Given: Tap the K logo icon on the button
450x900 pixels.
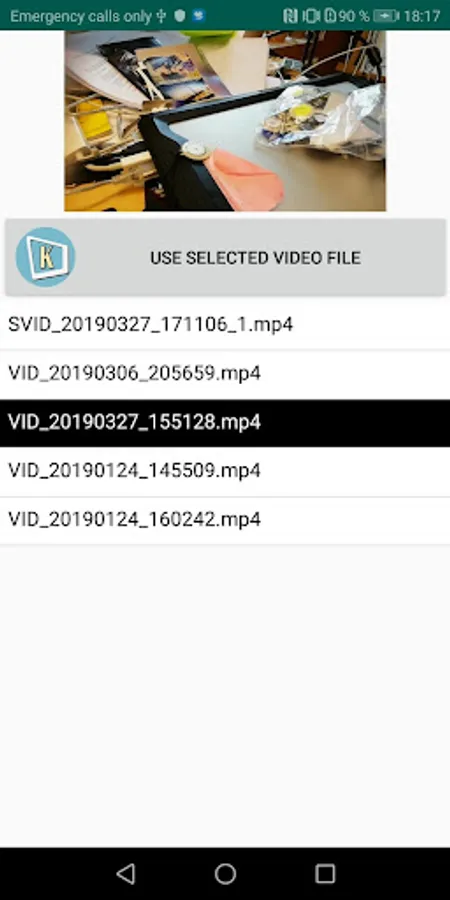Looking at the screenshot, I should pyautogui.click(x=45, y=257).
